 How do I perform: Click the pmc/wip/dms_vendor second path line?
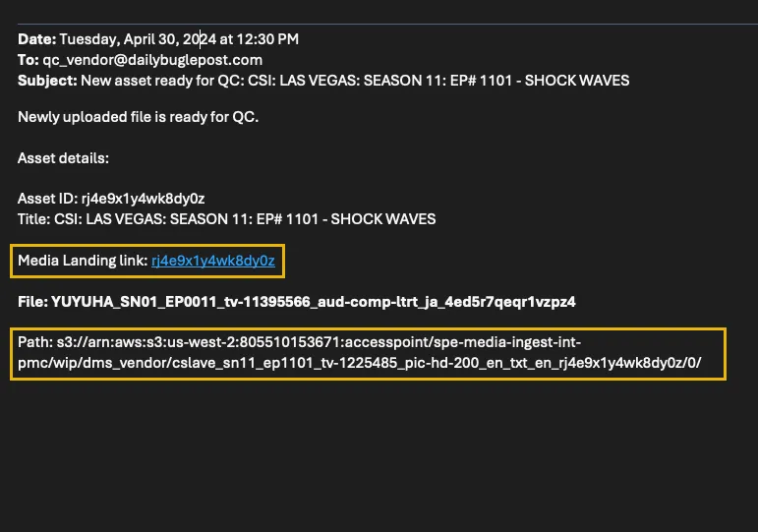click(359, 362)
